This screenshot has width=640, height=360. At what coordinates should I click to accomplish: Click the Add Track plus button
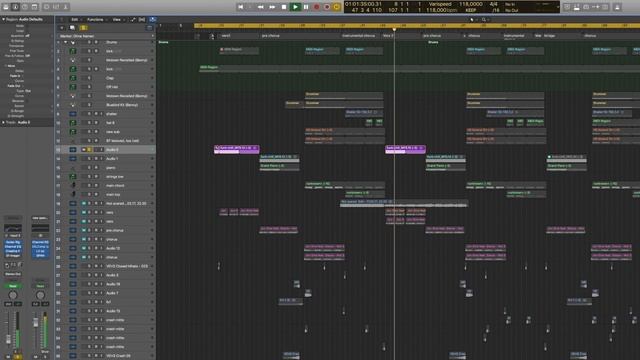click(x=62, y=28)
